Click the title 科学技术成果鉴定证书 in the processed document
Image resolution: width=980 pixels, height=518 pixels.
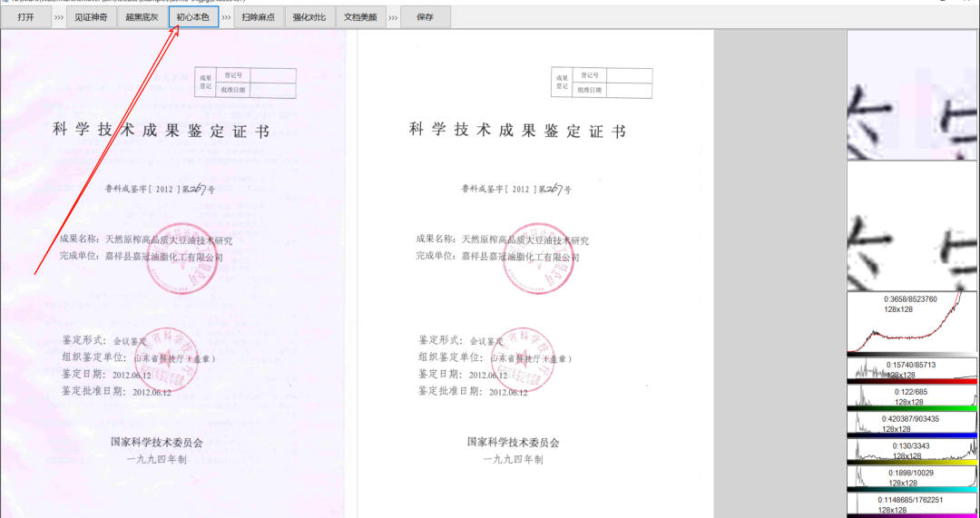[x=517, y=131]
